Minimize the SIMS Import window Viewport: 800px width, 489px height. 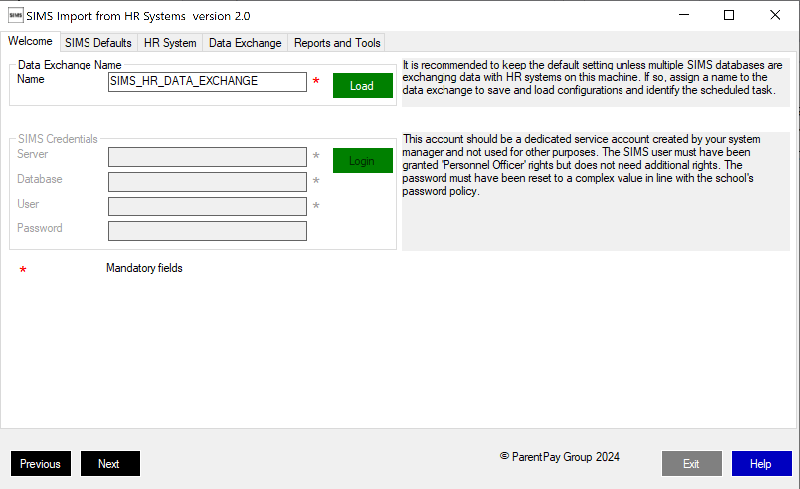pos(684,15)
